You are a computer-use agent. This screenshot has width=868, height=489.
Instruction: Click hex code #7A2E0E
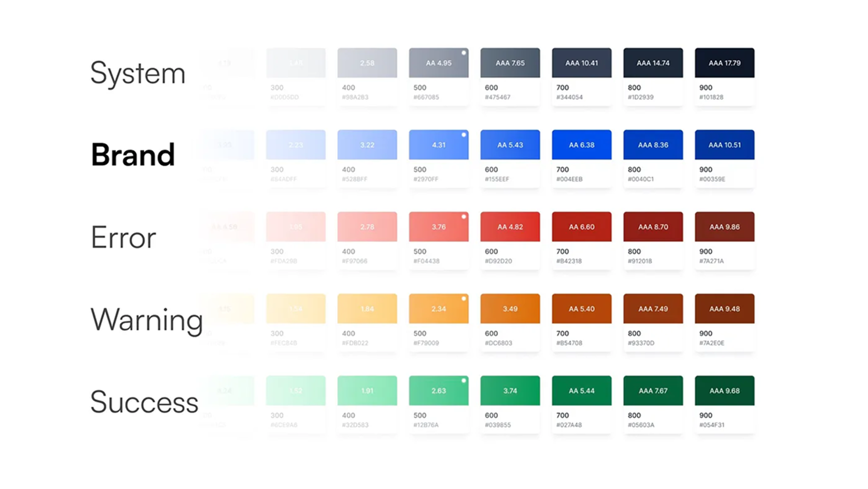[x=712, y=343]
